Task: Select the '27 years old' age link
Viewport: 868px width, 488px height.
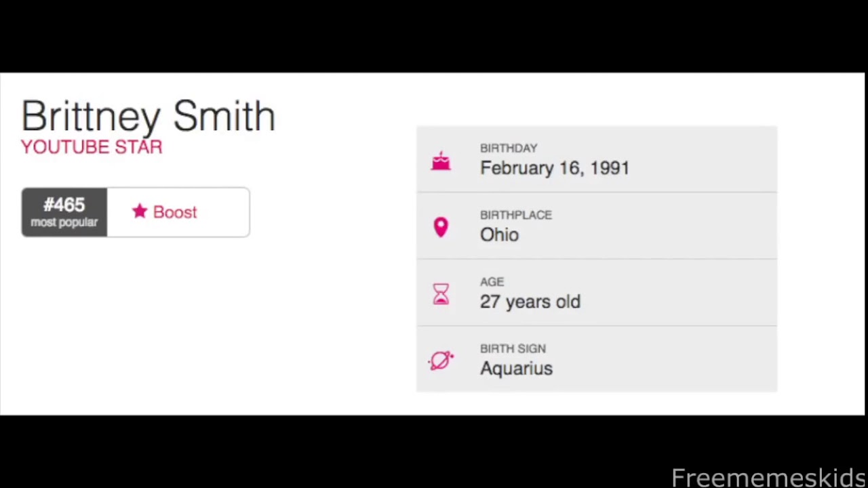Action: click(x=530, y=302)
